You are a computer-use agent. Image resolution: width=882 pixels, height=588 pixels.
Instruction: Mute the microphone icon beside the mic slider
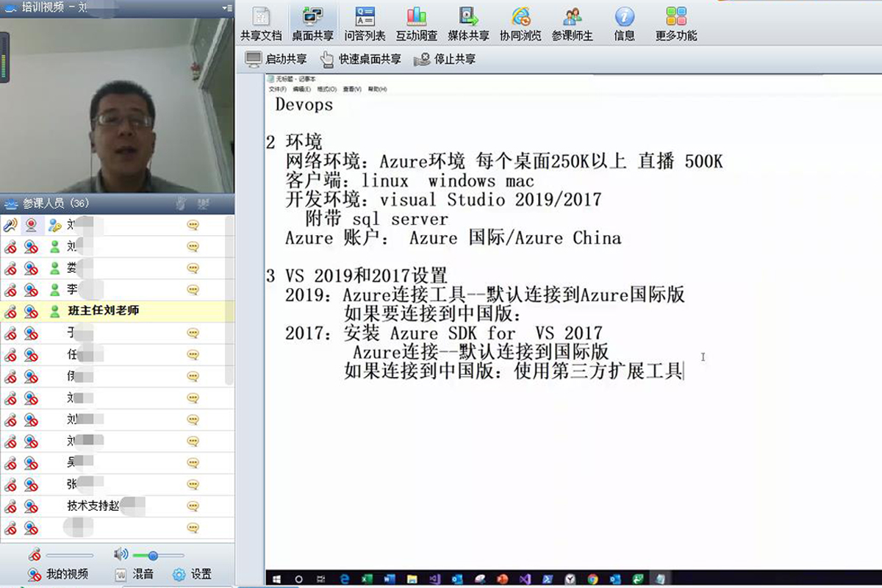(34, 555)
